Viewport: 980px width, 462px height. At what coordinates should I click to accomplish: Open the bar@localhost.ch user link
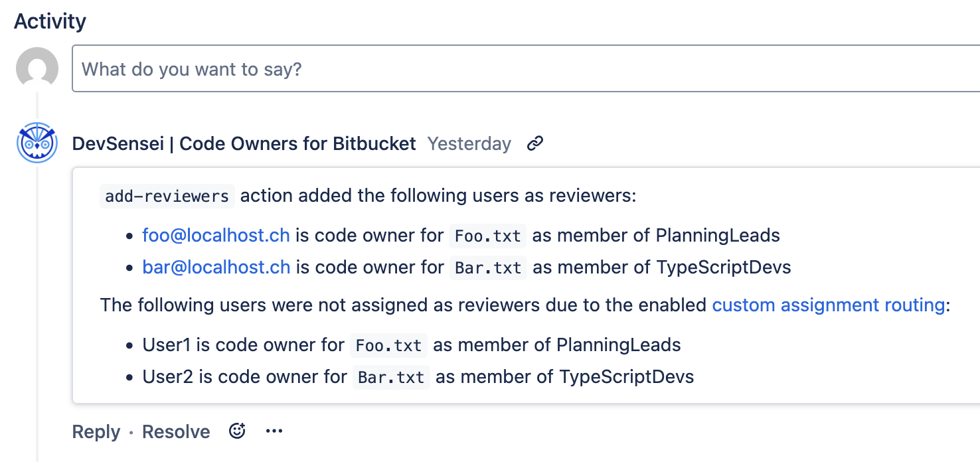pos(216,267)
